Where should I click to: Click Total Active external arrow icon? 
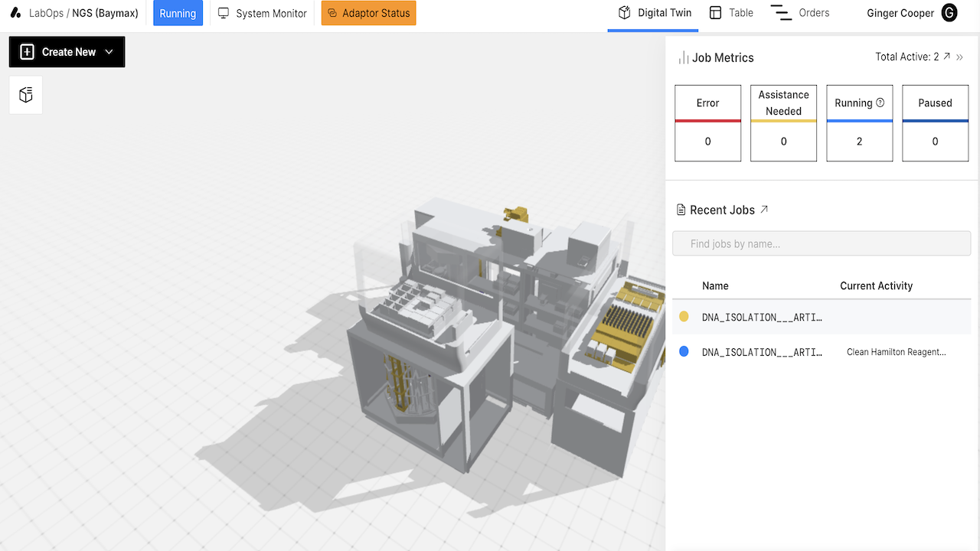click(946, 57)
